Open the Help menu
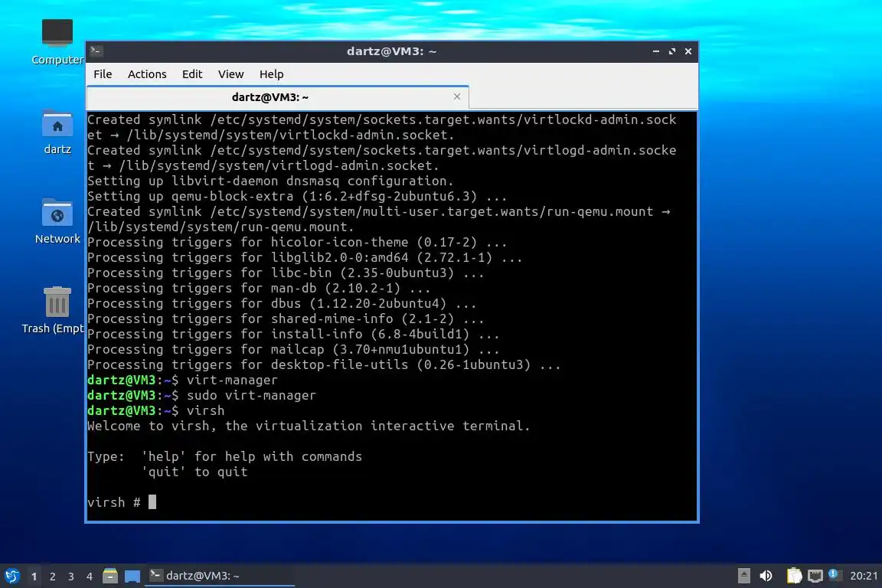 (x=271, y=74)
